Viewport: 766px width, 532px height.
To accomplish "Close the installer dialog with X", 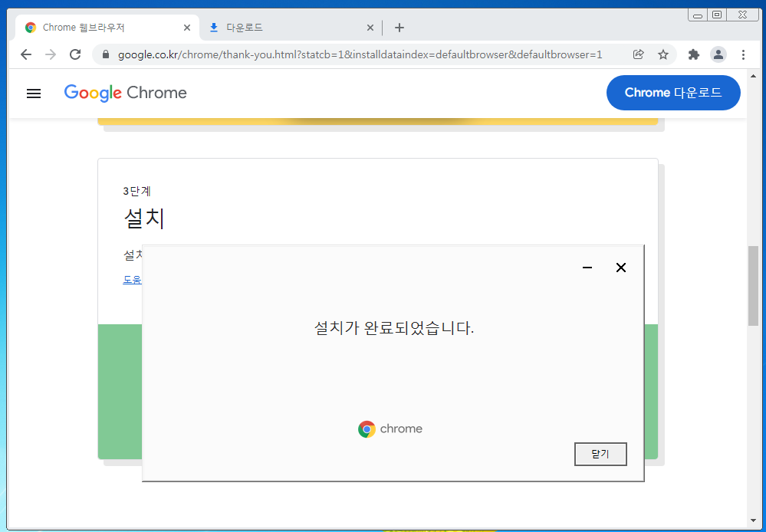I will pyautogui.click(x=621, y=268).
